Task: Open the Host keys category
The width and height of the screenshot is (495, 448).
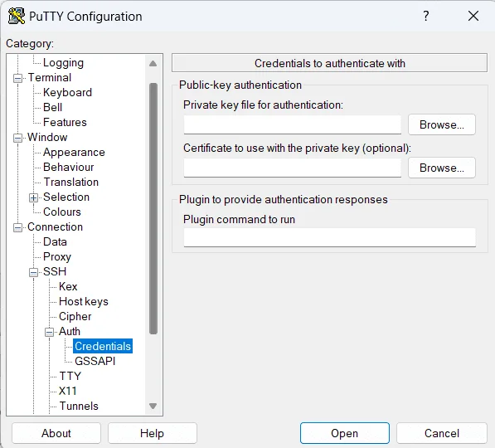Action: [84, 302]
